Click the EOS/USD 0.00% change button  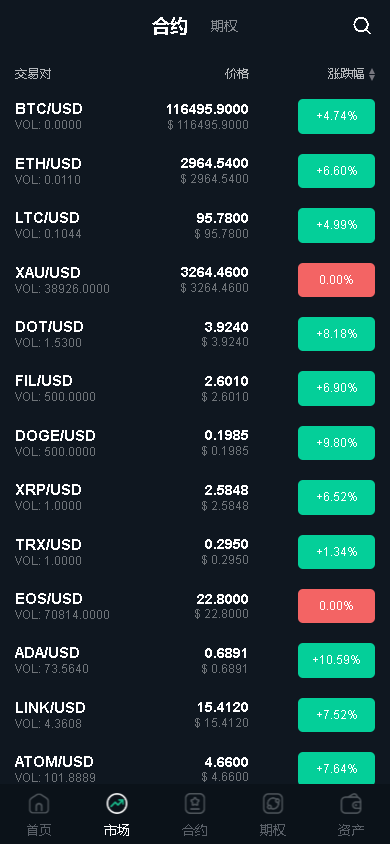tap(336, 606)
